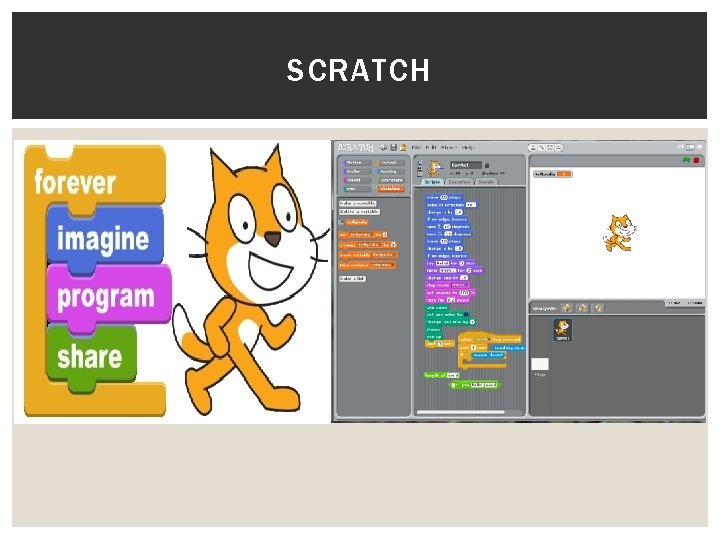Click pen color swatch in 'set pen color' block
Viewport: 720px width, 540px height.
click(x=466, y=315)
